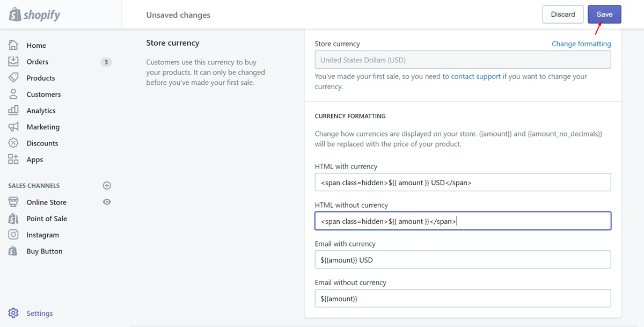Viewport: 644px width, 327px height.
Task: Open Discounts section
Action: pos(42,143)
